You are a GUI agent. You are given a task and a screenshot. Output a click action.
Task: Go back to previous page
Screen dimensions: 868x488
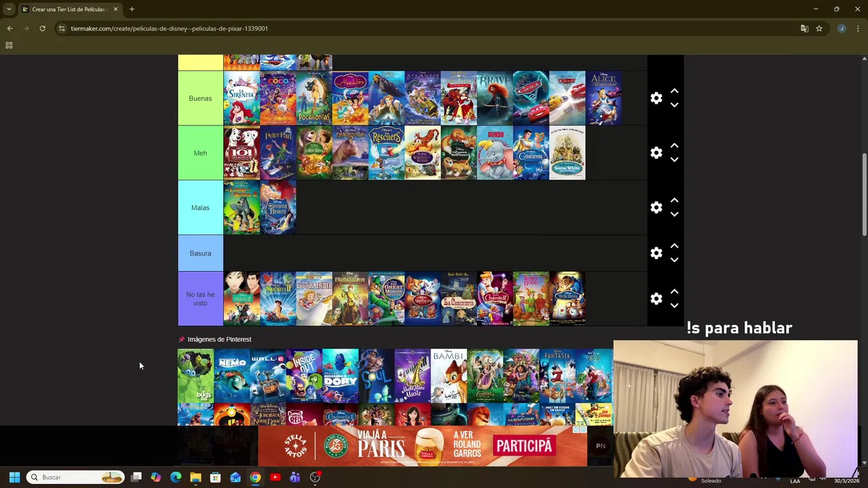[9, 28]
